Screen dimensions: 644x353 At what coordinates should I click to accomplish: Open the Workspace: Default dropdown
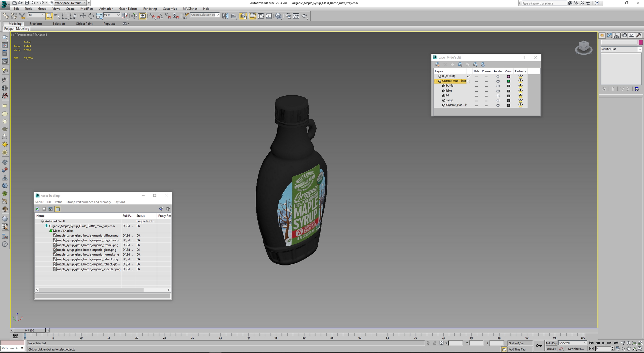[x=70, y=3]
